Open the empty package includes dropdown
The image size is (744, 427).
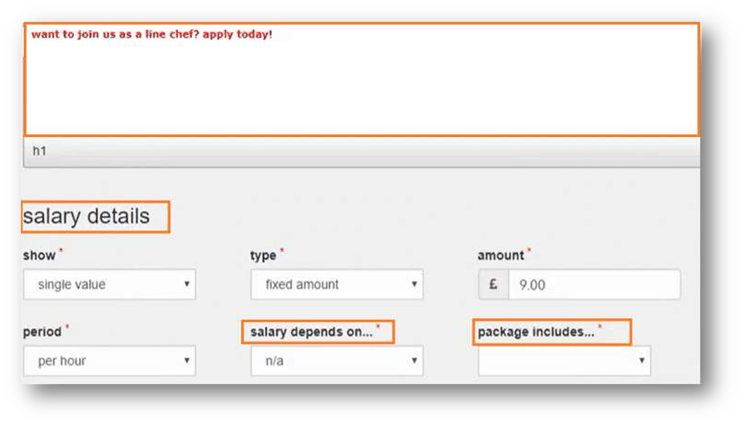coord(564,361)
